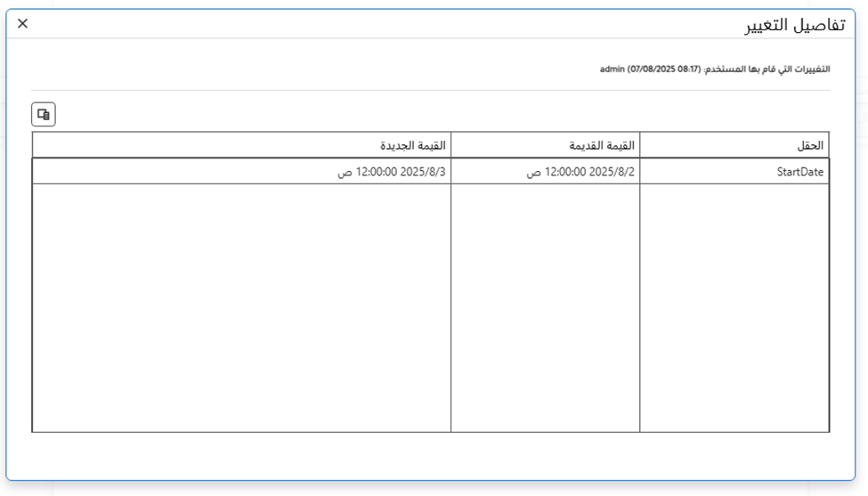Image resolution: width=868 pixels, height=496 pixels.
Task: Click the copy table icon above the grid
Action: [44, 114]
